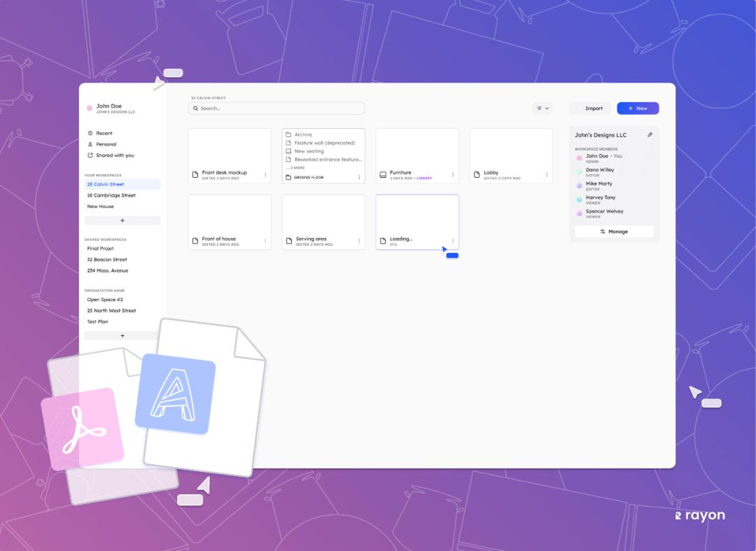Open the three-dot menu on Front of house

pyautogui.click(x=265, y=241)
